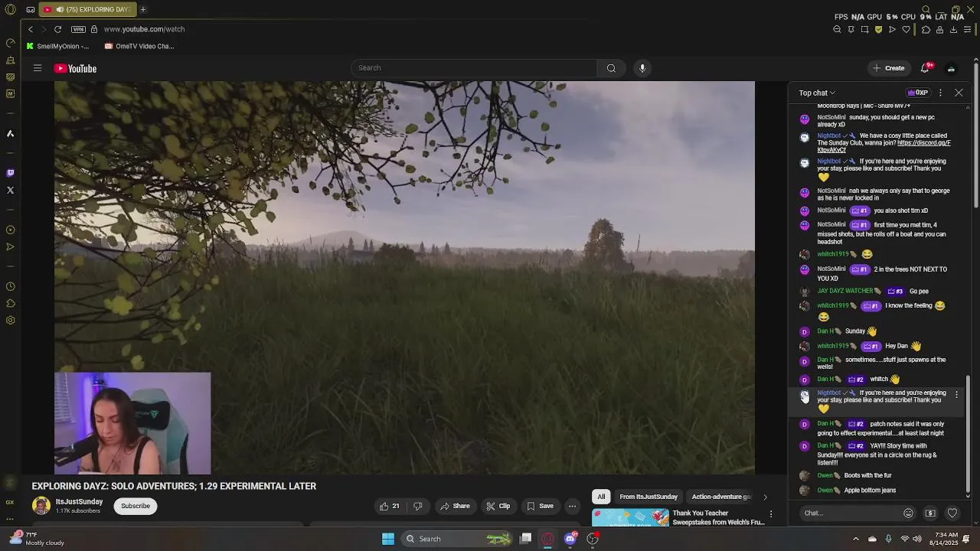Click the YouTube search magnifier button
The width and height of the screenshot is (980, 551).
click(611, 68)
